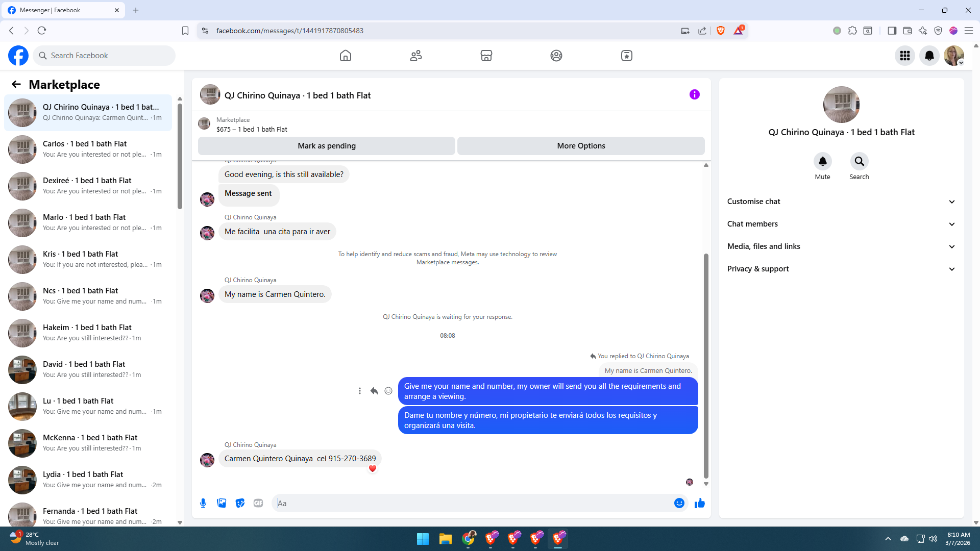This screenshot has width=980, height=551.
Task: Click the Brave shields icon in address bar
Action: point(721,31)
